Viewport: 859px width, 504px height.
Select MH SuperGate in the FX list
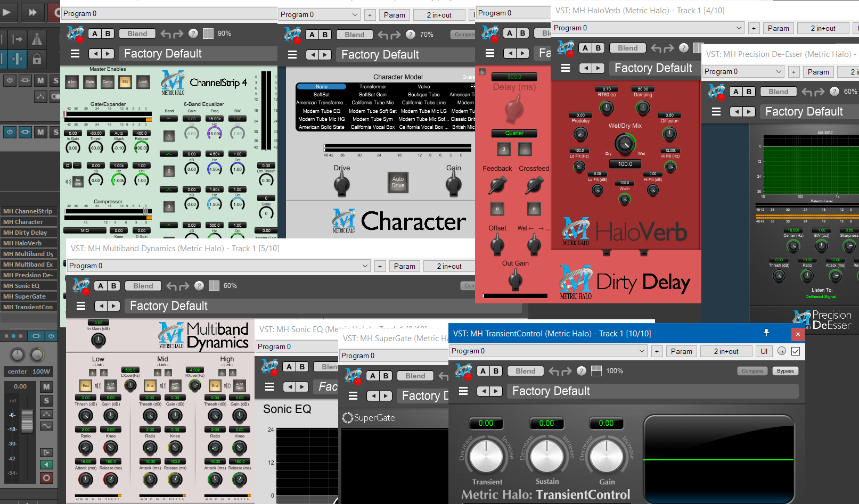29,296
